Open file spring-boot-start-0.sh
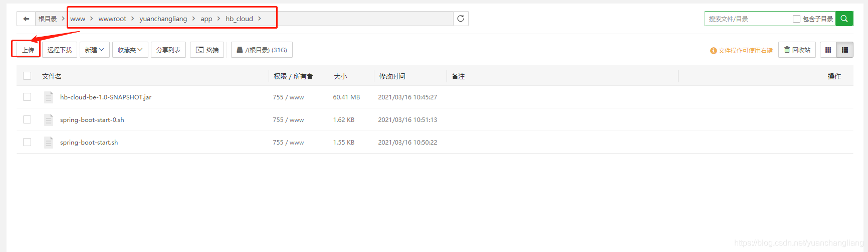 (92, 119)
